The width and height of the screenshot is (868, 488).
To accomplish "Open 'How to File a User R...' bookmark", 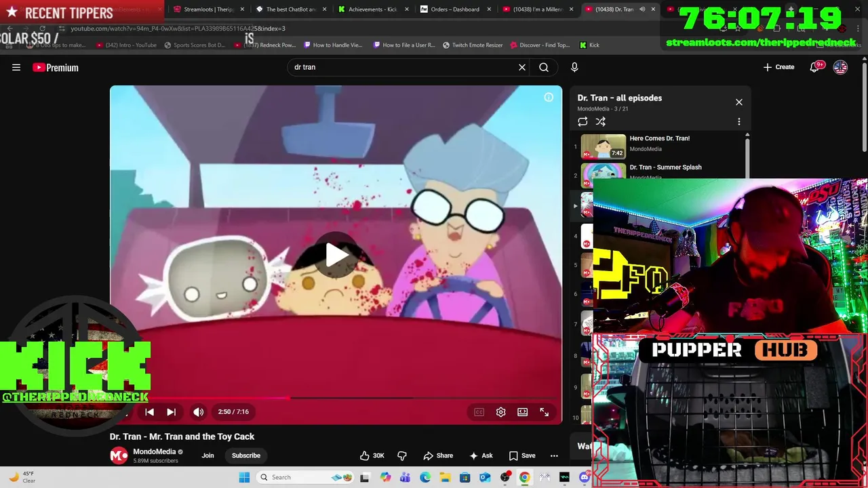I will tap(404, 45).
